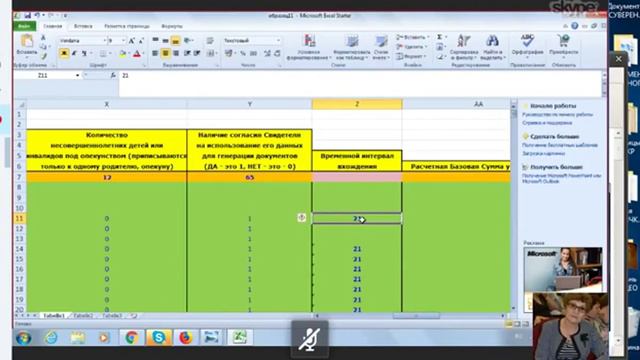Screen dimensions: 640x360
Task: Switch to the Разметка страницы tab
Action: tap(127, 26)
